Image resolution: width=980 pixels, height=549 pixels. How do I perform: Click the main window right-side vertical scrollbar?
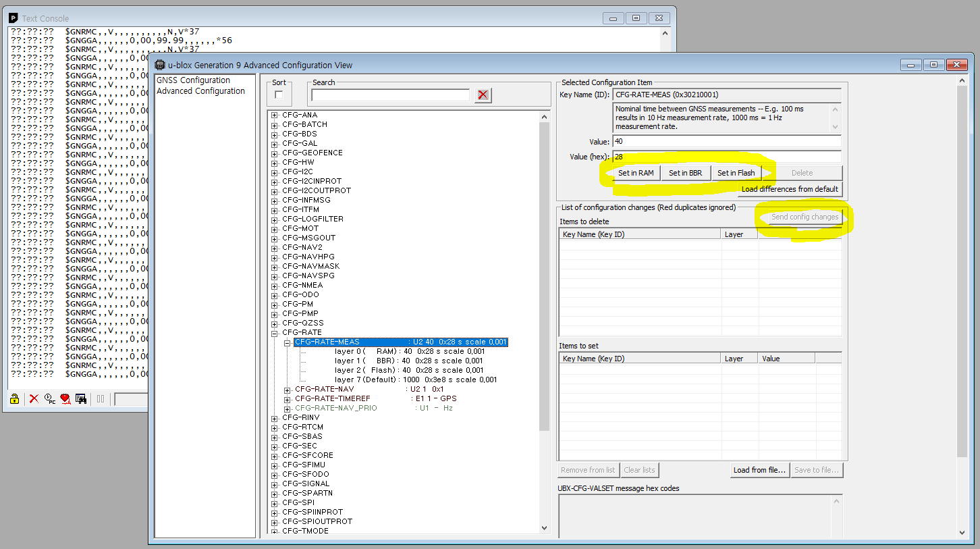pyautogui.click(x=962, y=271)
